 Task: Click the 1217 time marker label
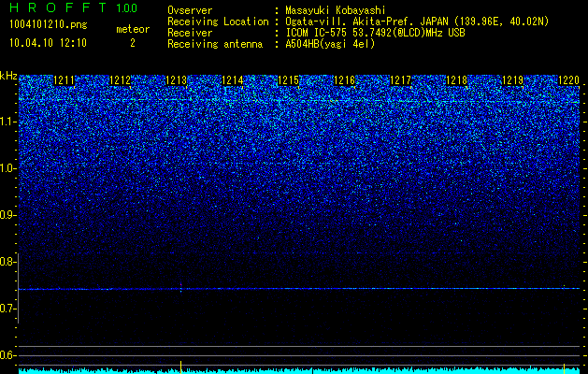(400, 80)
